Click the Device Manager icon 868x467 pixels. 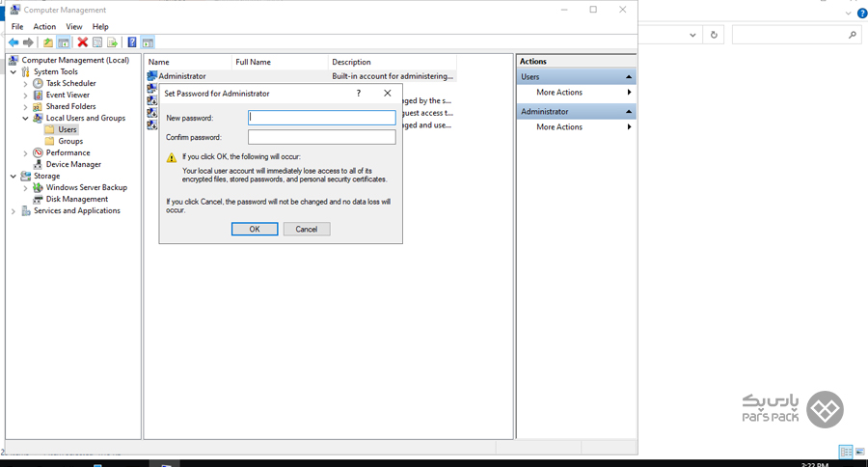(x=38, y=165)
